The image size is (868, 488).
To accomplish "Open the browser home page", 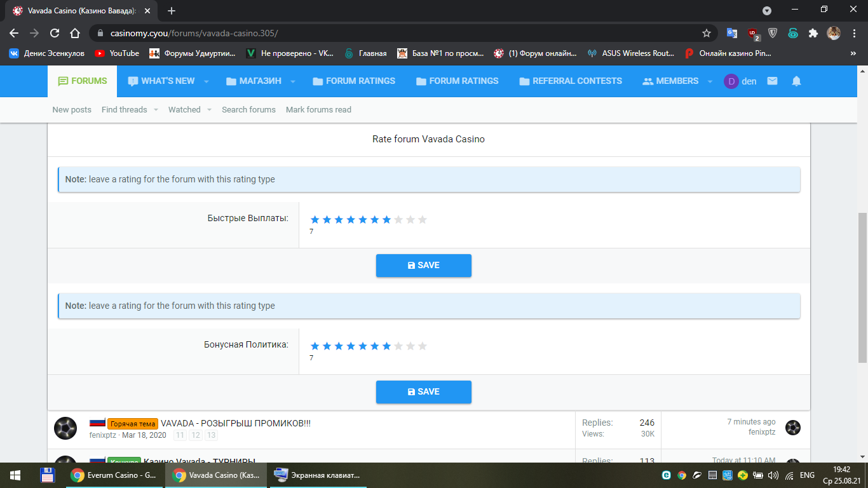I will click(x=75, y=33).
